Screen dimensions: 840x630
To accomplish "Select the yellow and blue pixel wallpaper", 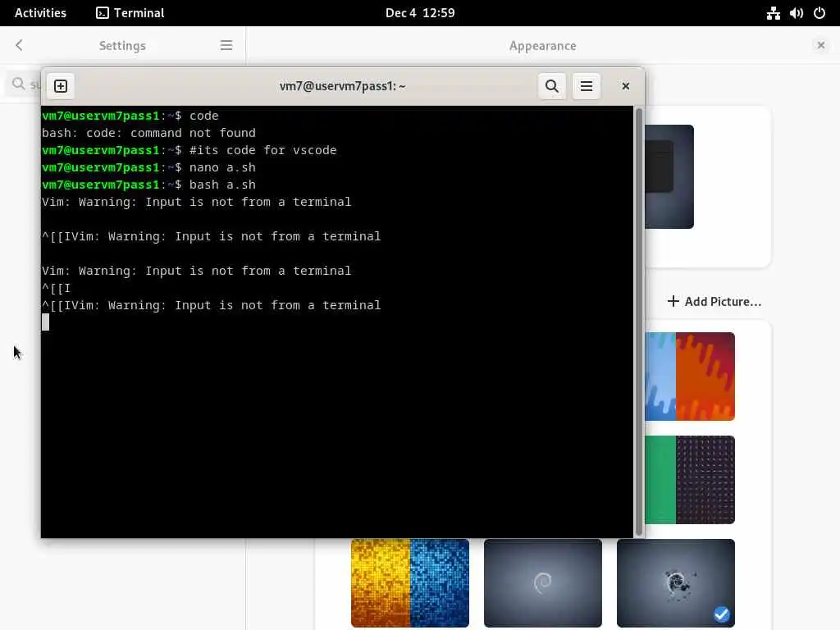I will click(410, 583).
